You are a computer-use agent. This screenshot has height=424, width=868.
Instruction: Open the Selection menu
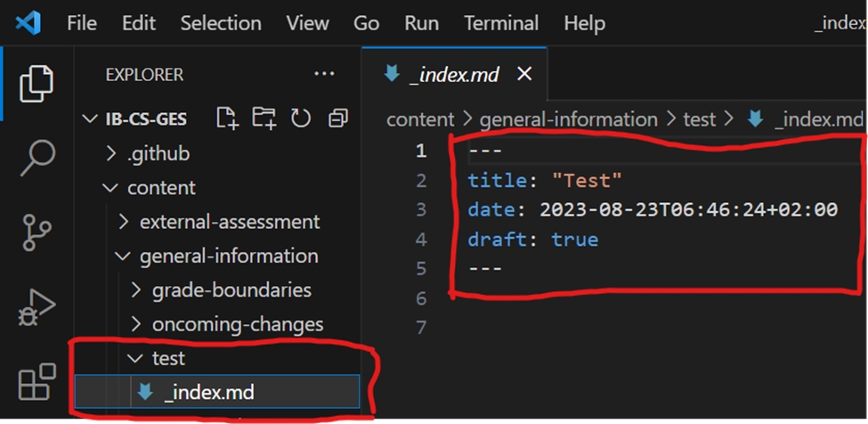(x=221, y=23)
